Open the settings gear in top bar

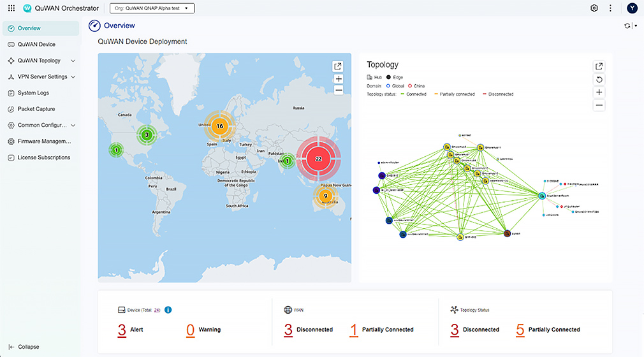point(594,8)
